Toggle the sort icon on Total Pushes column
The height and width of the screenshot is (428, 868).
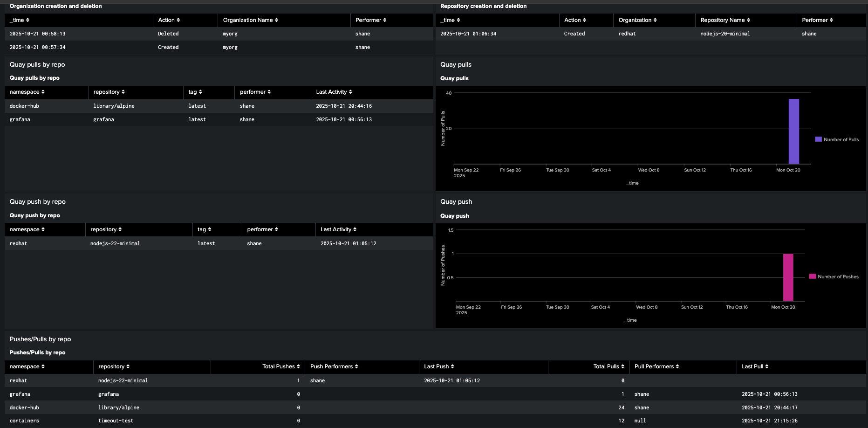[298, 366]
